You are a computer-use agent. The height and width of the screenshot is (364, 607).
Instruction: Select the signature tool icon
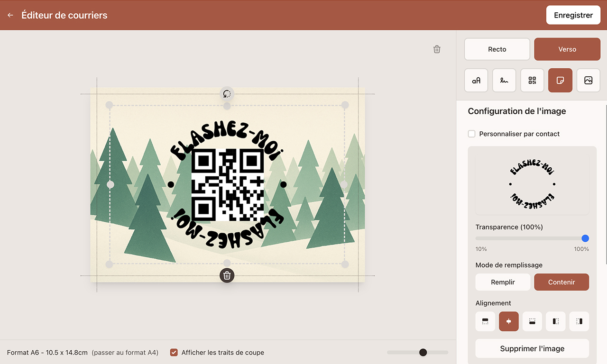point(504,81)
